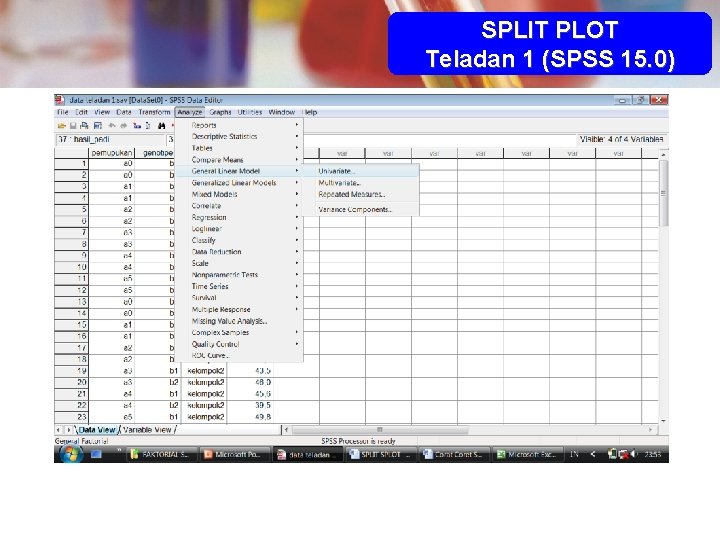Click the vertical scrollbar up arrow
The image size is (720, 540).
click(663, 155)
